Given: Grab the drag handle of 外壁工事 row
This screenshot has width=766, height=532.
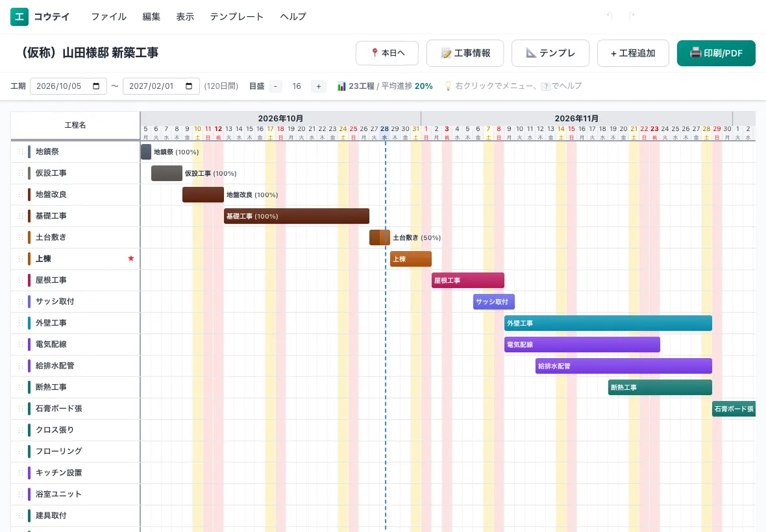Looking at the screenshot, I should 21,323.
